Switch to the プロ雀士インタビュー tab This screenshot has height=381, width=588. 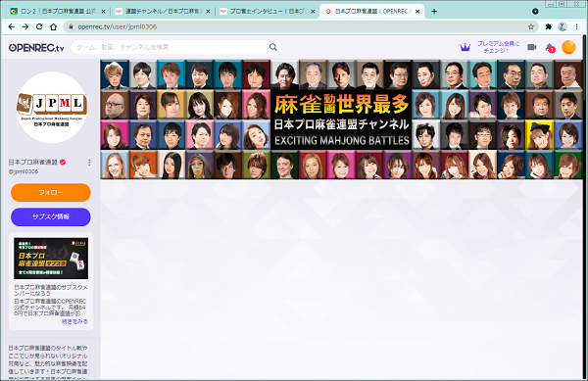click(267, 11)
